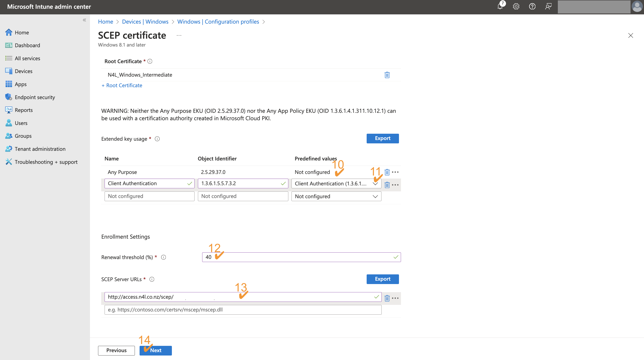Open the Not configured predefined values dropdown
Viewport: 644px width, 360px height.
(x=375, y=196)
